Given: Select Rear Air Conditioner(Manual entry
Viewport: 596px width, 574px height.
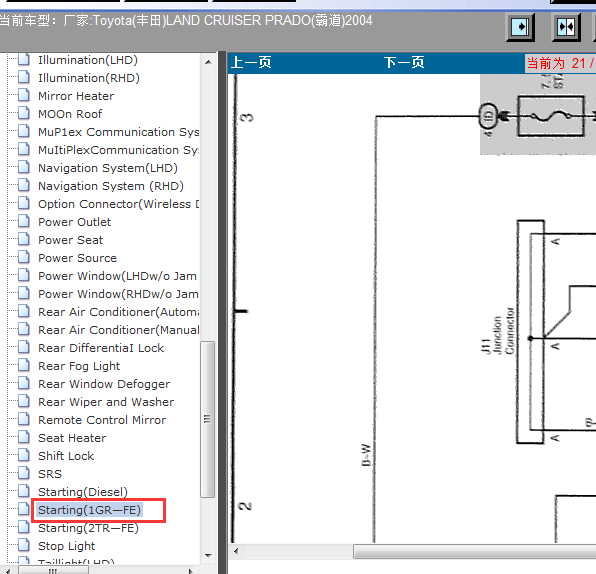Looking at the screenshot, I should click(x=119, y=330).
